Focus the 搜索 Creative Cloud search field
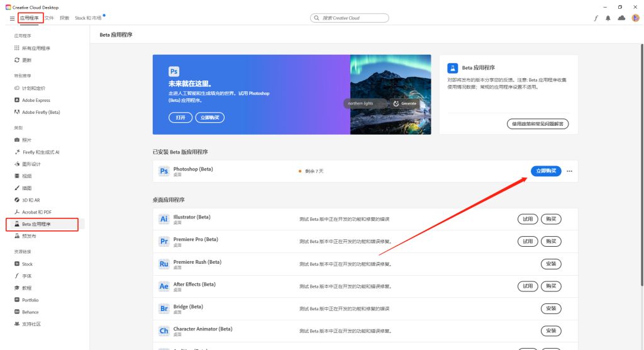Image resolution: width=644 pixels, height=350 pixels. pyautogui.click(x=350, y=18)
